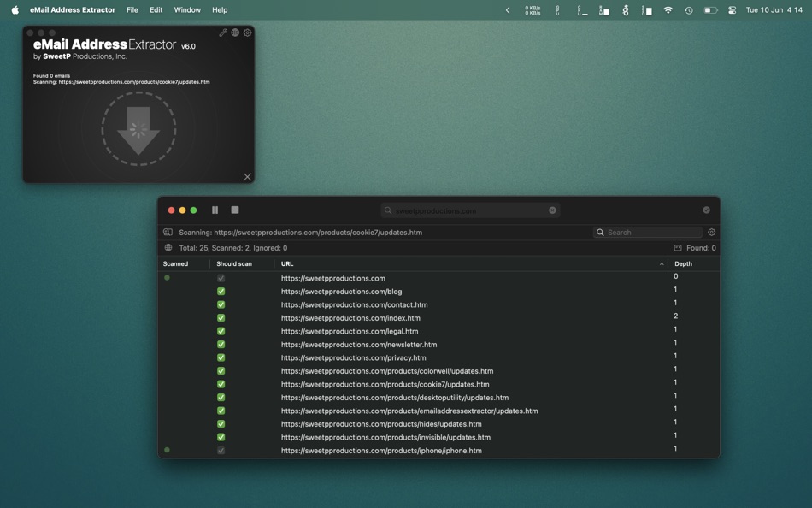Viewport: 812px width, 508px height.
Task: Click green scanned dot for iphone.htm row
Action: pyautogui.click(x=167, y=450)
